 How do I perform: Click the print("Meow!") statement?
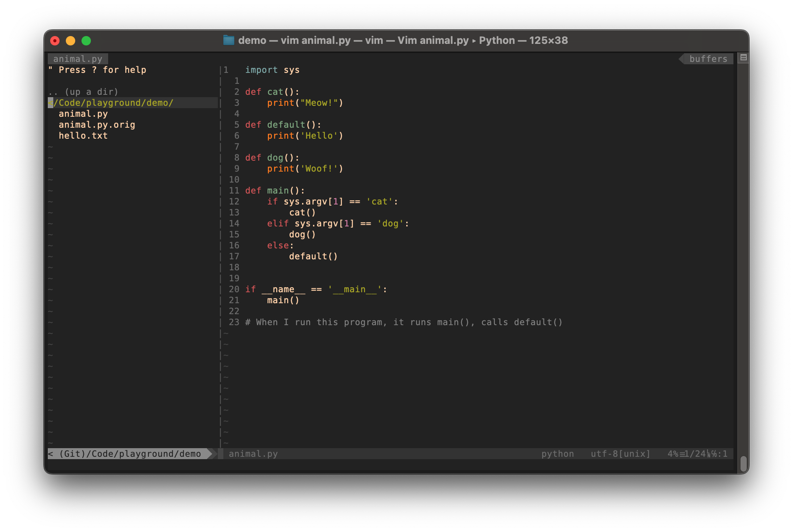click(305, 103)
